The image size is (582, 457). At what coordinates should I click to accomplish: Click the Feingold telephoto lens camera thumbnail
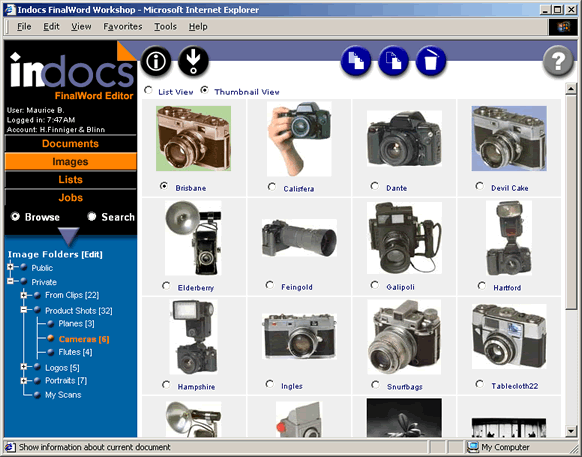tap(299, 238)
